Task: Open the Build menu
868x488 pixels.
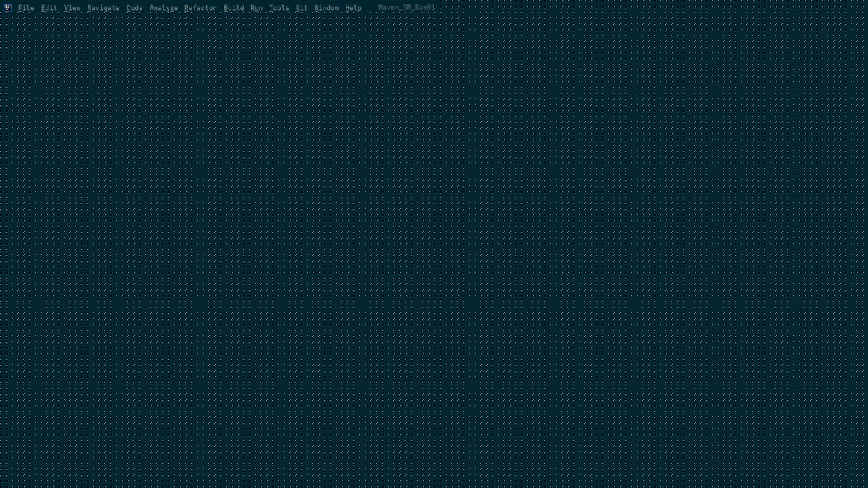Action: [234, 8]
